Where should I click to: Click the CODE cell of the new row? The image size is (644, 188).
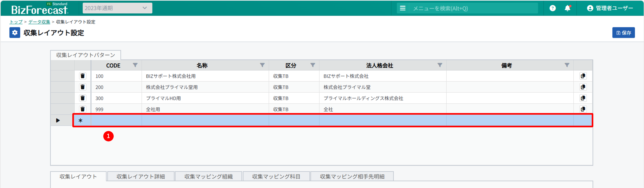click(x=116, y=121)
